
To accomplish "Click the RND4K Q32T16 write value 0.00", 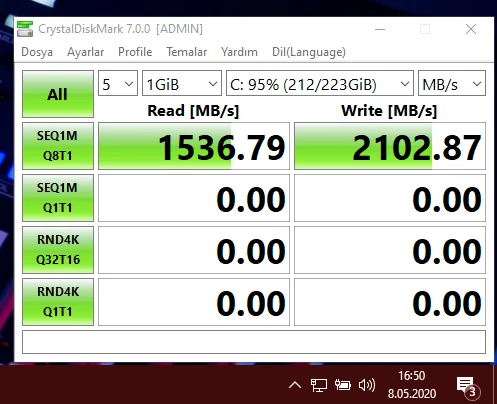I will tap(390, 250).
